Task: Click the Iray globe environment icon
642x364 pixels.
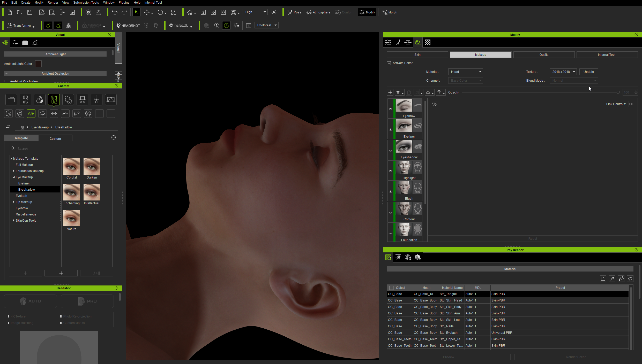Action: pyautogui.click(x=408, y=257)
